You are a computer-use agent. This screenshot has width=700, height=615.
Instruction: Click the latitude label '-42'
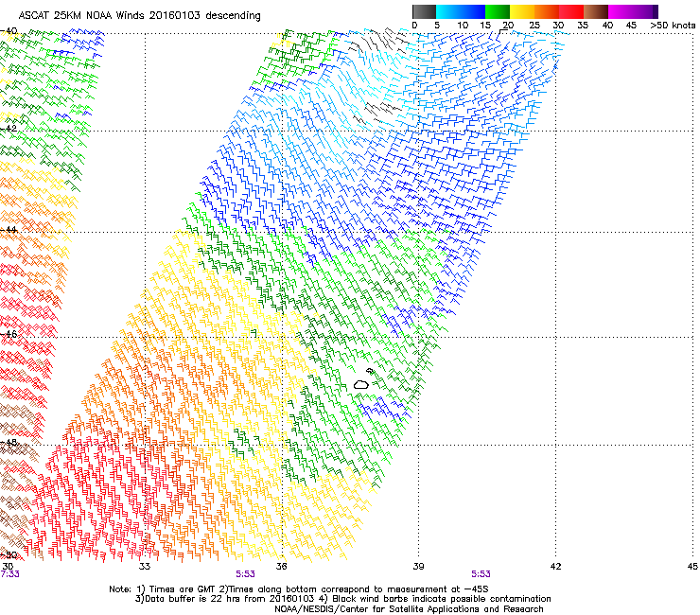9,128
